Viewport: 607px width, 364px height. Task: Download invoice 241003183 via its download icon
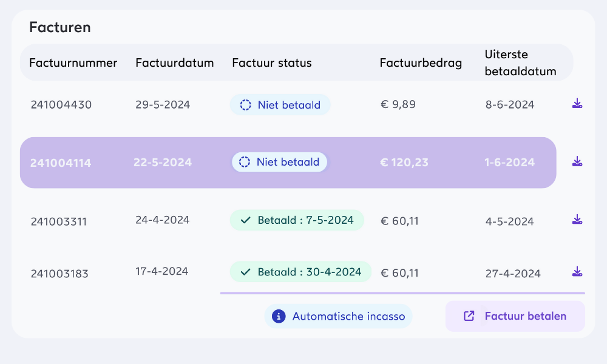pos(577,272)
